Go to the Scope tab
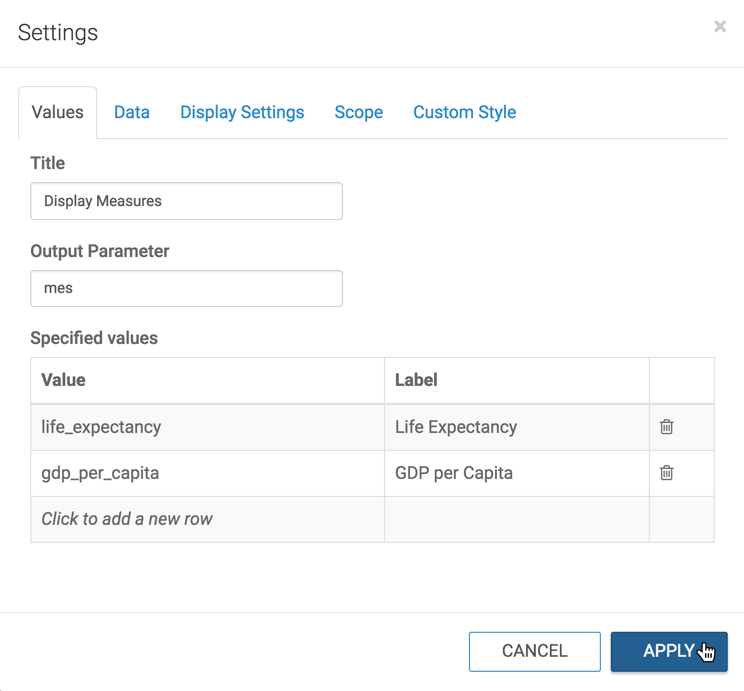The image size is (744, 691). point(358,112)
